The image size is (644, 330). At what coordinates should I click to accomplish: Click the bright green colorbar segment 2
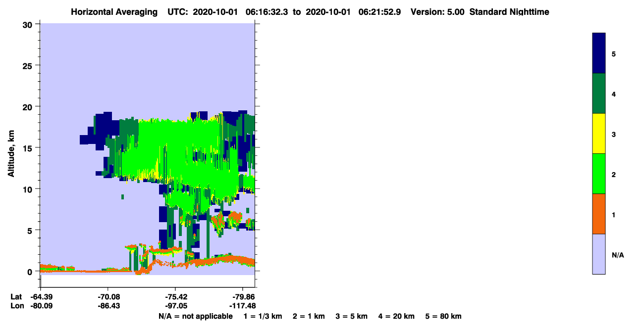[x=599, y=174]
